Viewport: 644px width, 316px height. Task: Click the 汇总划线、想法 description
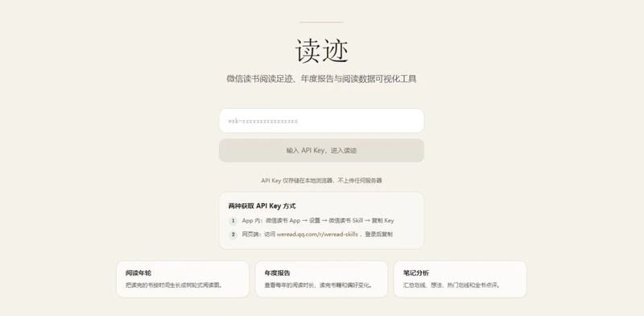(x=452, y=285)
